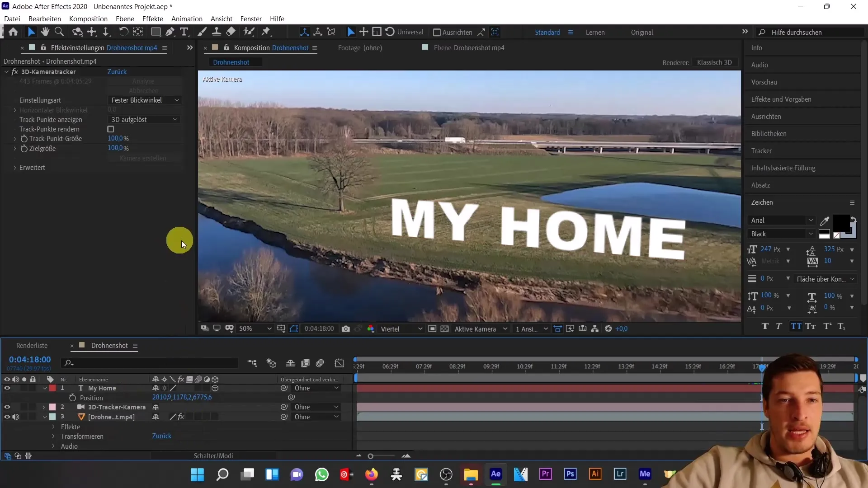Image resolution: width=868 pixels, height=488 pixels.
Task: Open Track-Punkte anzeigen 3D aufgelöst dropdown
Action: tap(144, 120)
